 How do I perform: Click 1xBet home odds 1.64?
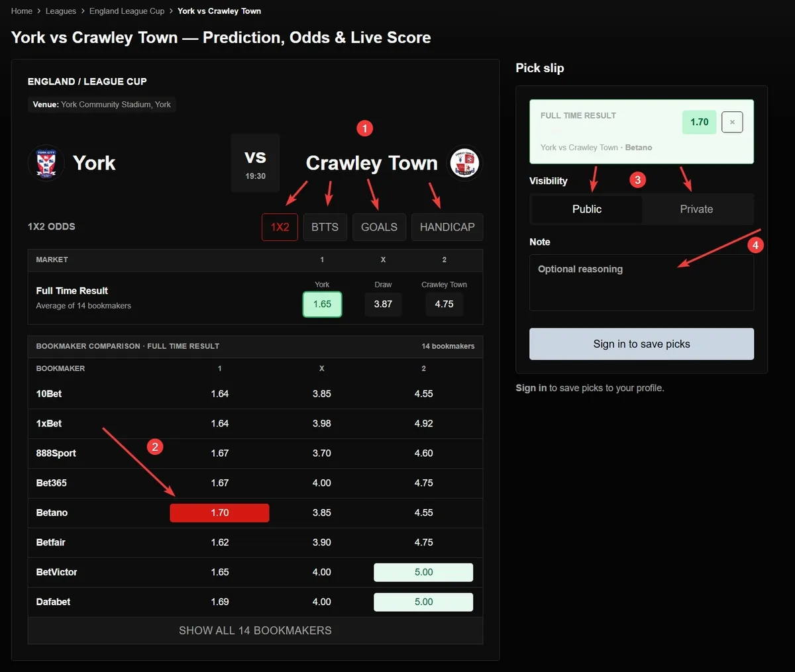[219, 424]
